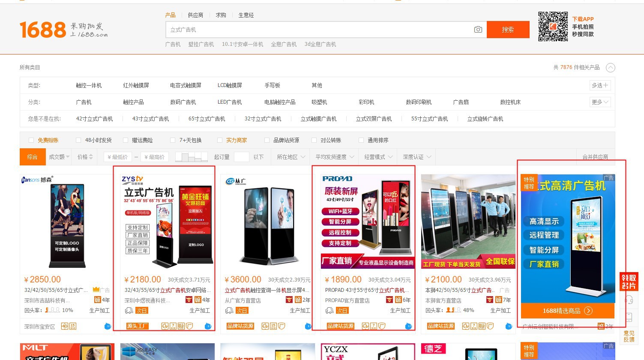Viewport: 644px width, 360px height.
Task: Choose the LED广告机 category
Action: point(230,102)
